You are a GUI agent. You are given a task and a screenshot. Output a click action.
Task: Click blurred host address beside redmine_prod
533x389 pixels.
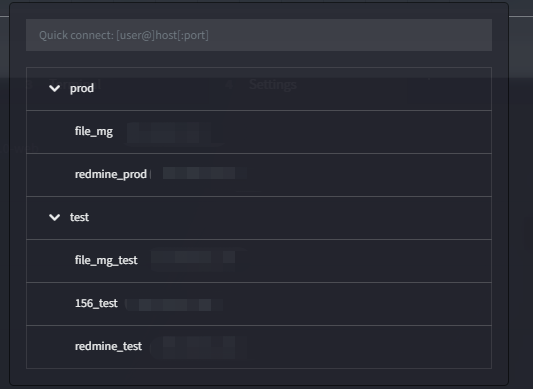click(x=198, y=173)
